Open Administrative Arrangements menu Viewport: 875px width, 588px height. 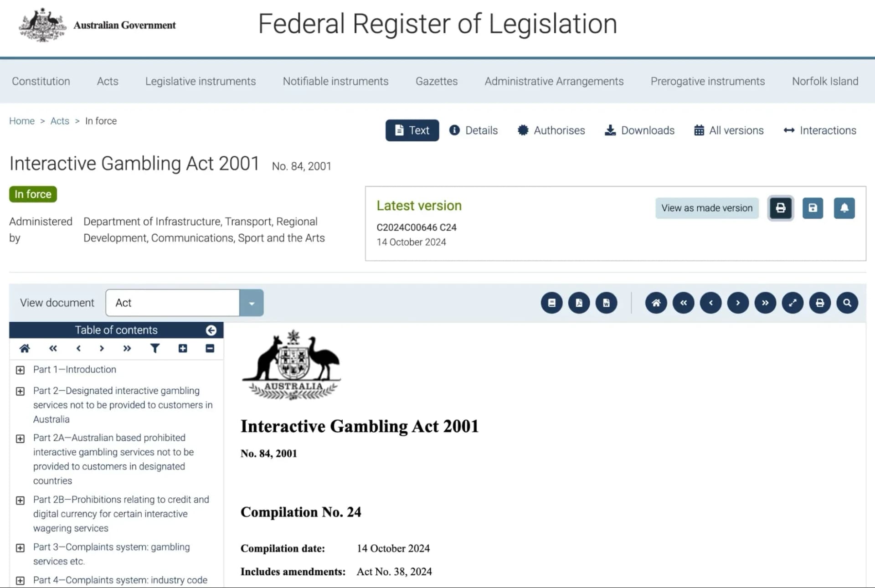554,81
